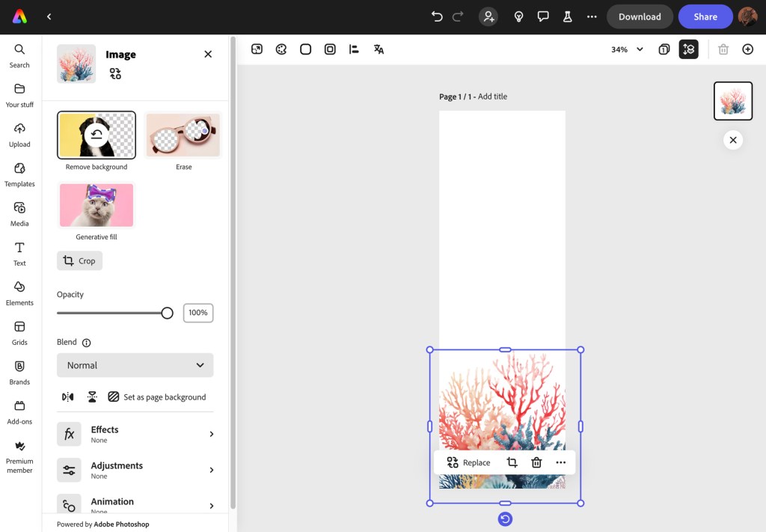The image size is (766, 532).
Task: Click the Crop button in panel
Action: [79, 260]
